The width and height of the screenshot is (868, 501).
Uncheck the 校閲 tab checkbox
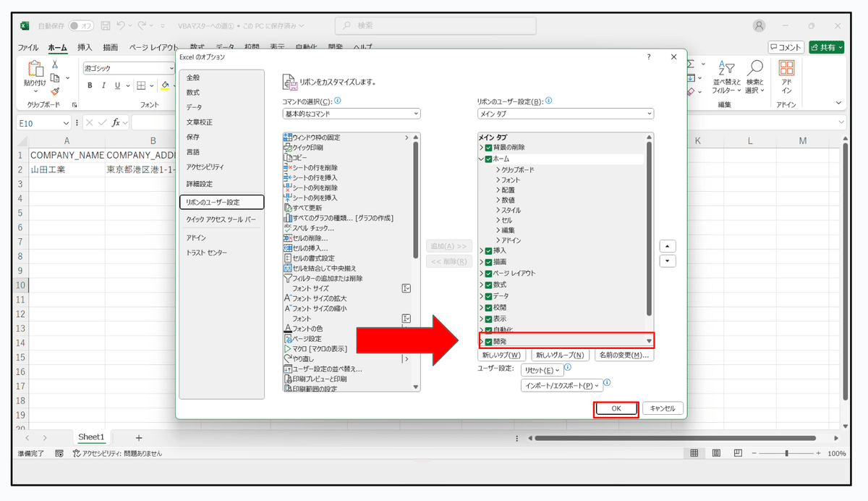pos(489,308)
